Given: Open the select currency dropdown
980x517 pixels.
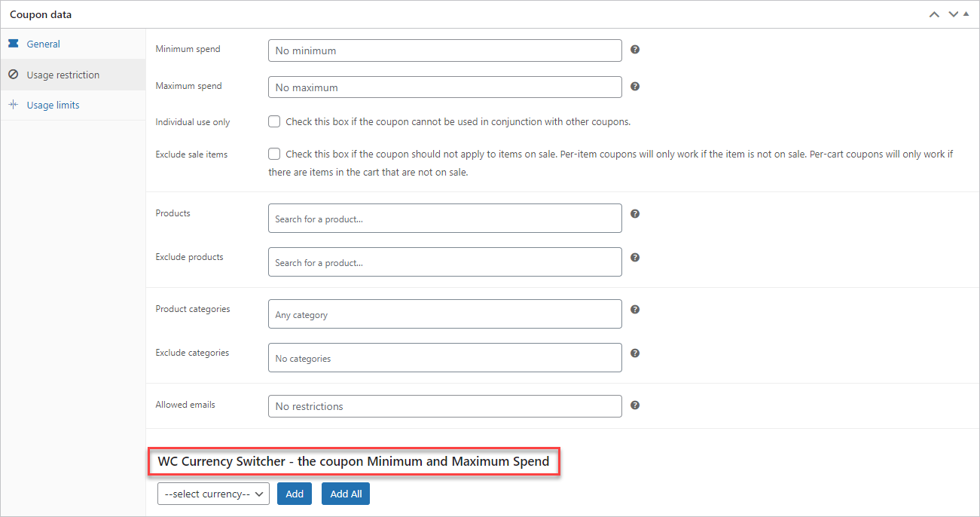Looking at the screenshot, I should [x=213, y=494].
